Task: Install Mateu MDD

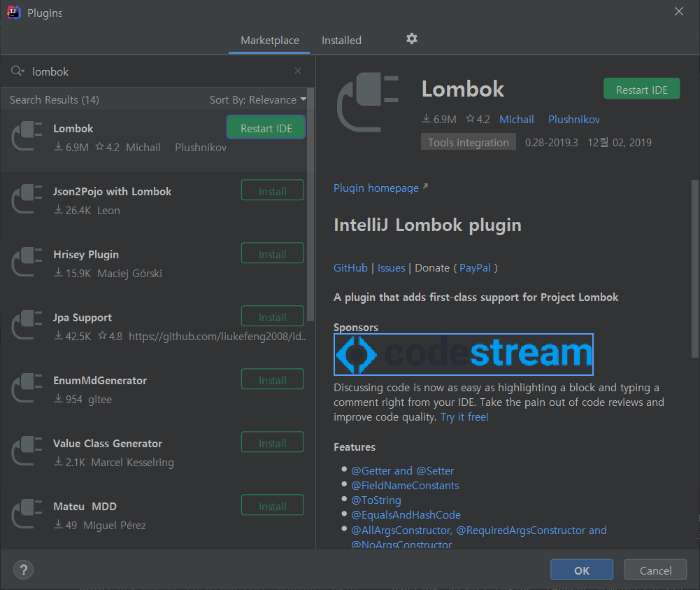Action: coord(272,506)
